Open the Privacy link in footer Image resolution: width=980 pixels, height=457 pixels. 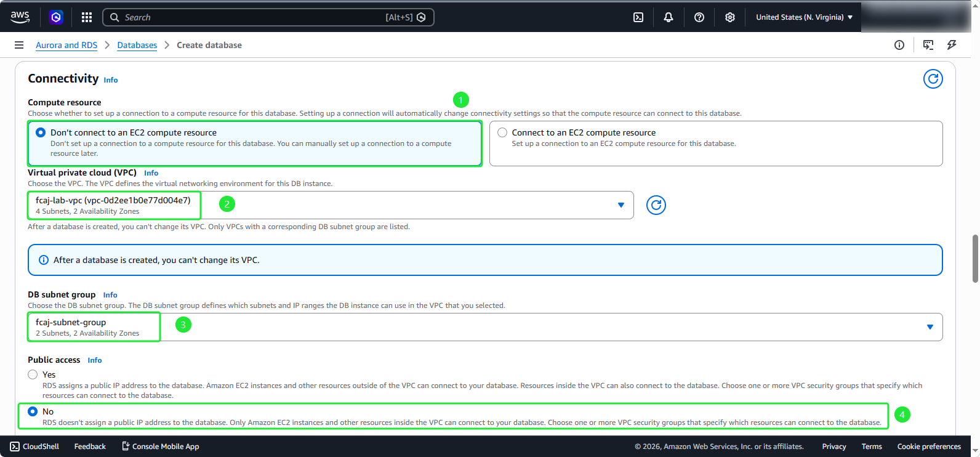834,447
